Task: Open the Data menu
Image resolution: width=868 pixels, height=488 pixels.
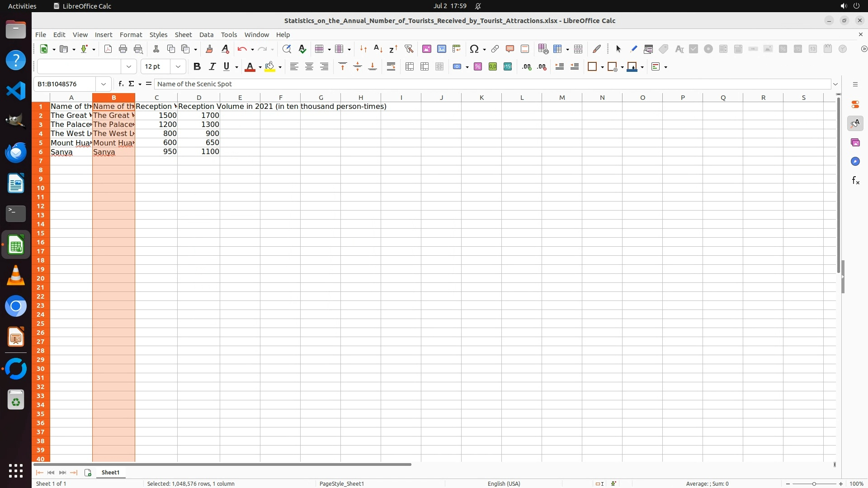Action: click(206, 35)
